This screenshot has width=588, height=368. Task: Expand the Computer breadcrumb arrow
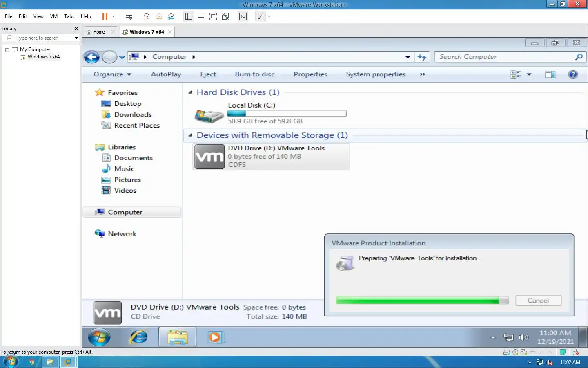pos(194,57)
